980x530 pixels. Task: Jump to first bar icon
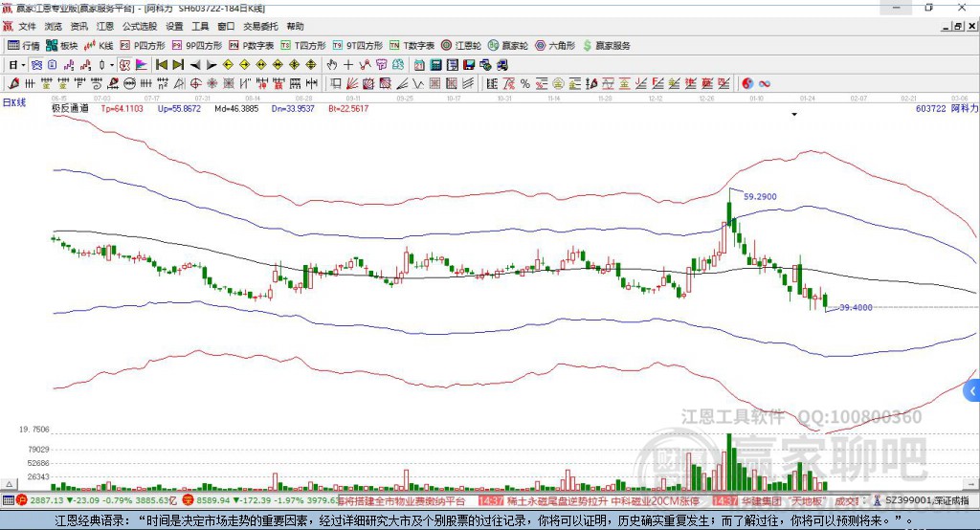161,65
